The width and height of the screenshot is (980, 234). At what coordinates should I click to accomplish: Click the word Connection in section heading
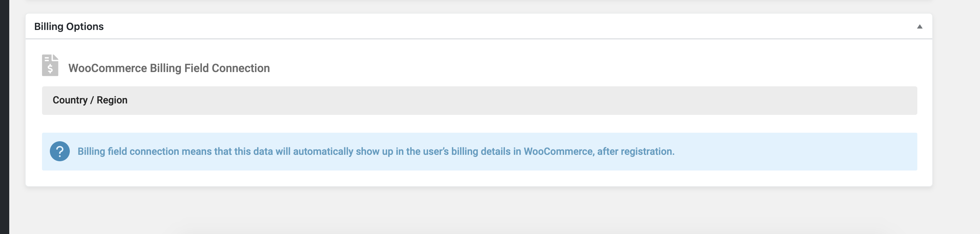click(241, 68)
